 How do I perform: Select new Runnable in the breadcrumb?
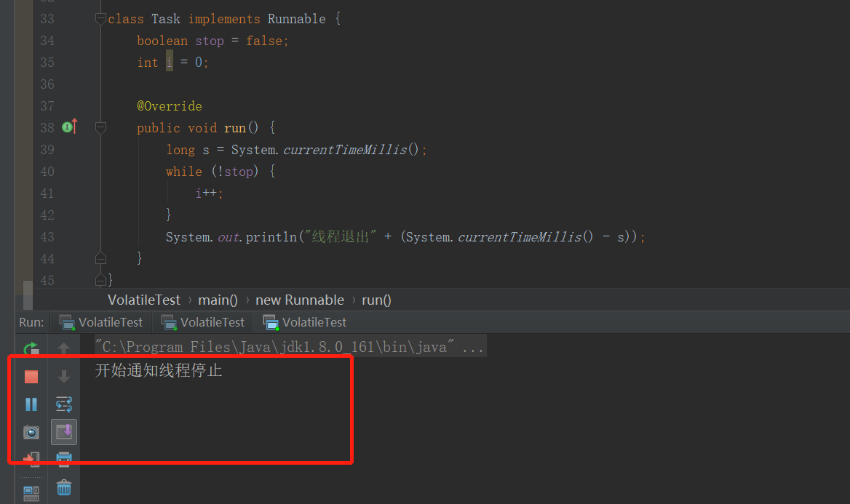point(300,300)
